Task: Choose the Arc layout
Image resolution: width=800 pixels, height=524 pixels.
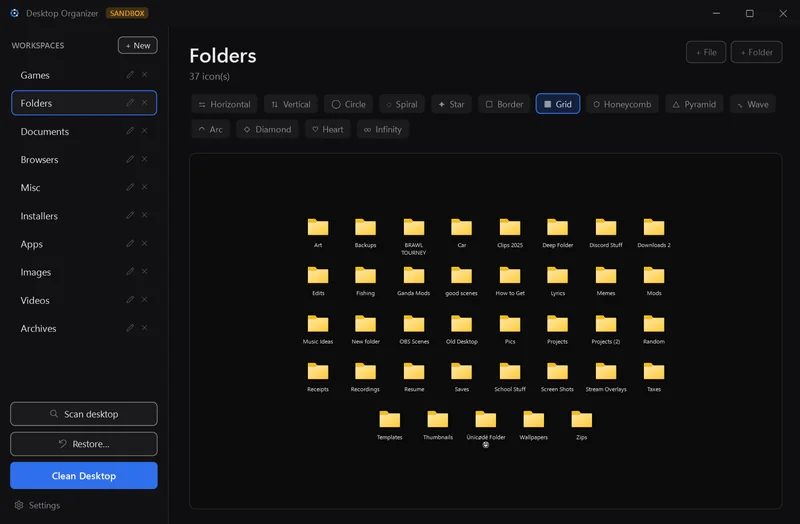Action: (211, 129)
